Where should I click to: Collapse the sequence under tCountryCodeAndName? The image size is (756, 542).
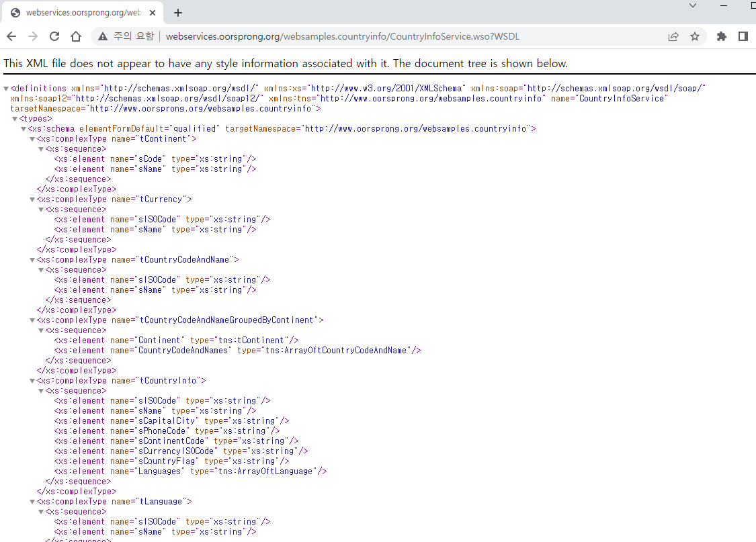click(41, 270)
